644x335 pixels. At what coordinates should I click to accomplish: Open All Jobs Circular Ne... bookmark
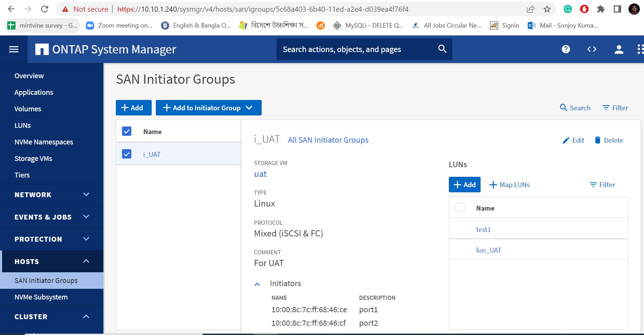[x=447, y=25]
